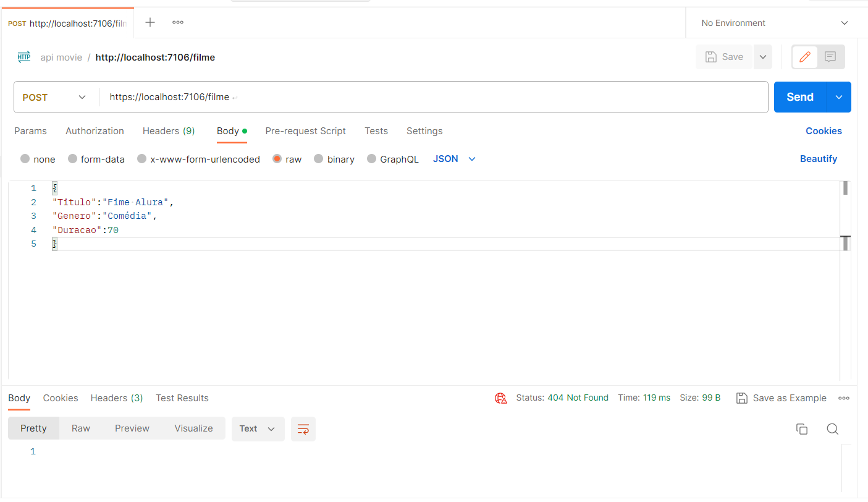868x502 pixels.
Task: Send the POST request
Action: 800,97
